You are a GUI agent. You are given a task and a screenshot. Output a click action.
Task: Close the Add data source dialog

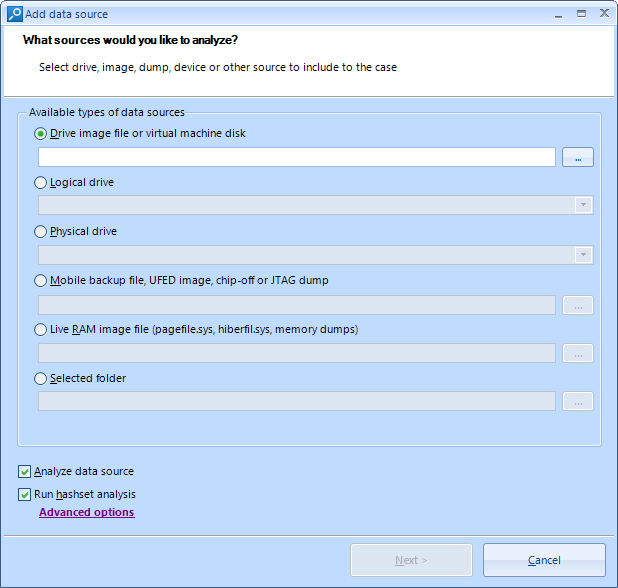[604, 13]
